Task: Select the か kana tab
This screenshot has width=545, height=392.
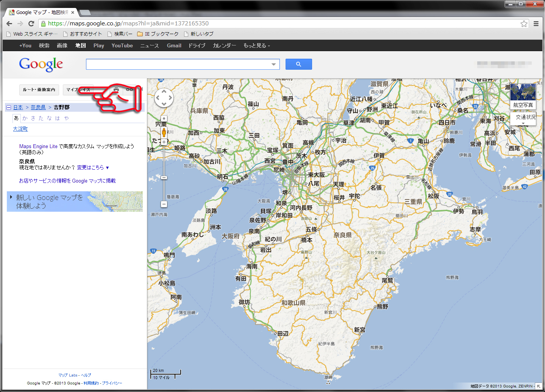Action: pos(25,118)
